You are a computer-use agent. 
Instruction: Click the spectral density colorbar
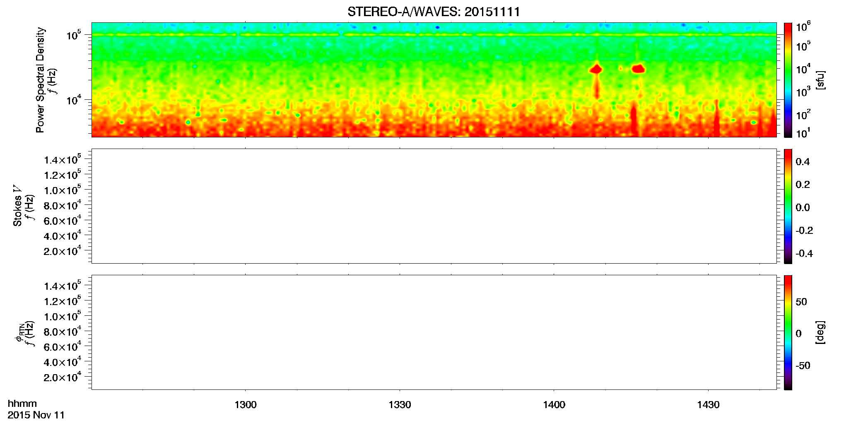click(788, 80)
